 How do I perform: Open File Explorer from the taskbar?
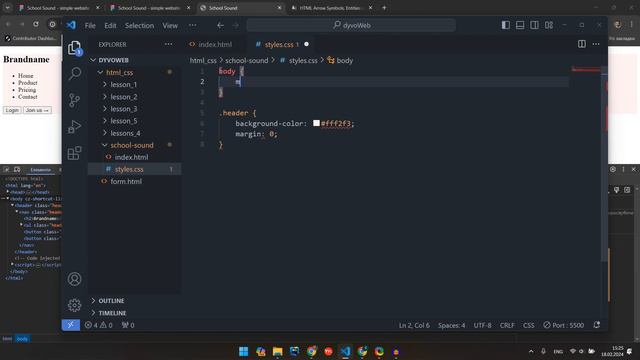point(278,351)
